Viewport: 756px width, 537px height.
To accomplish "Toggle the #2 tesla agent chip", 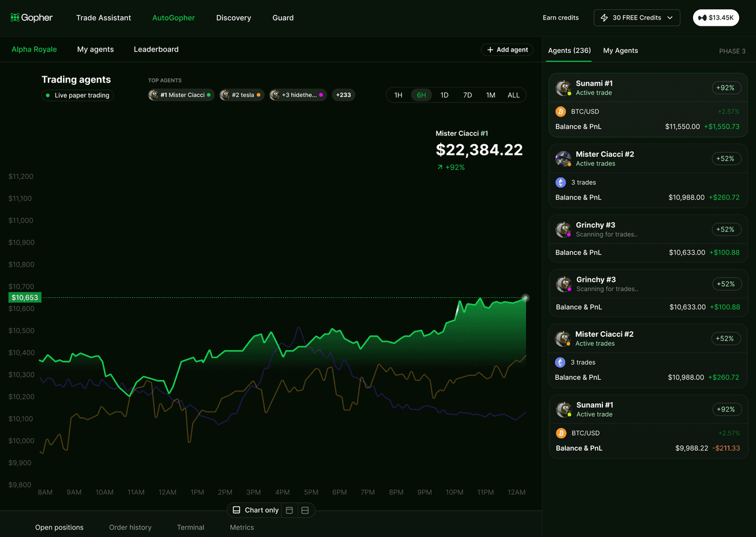I will point(242,95).
